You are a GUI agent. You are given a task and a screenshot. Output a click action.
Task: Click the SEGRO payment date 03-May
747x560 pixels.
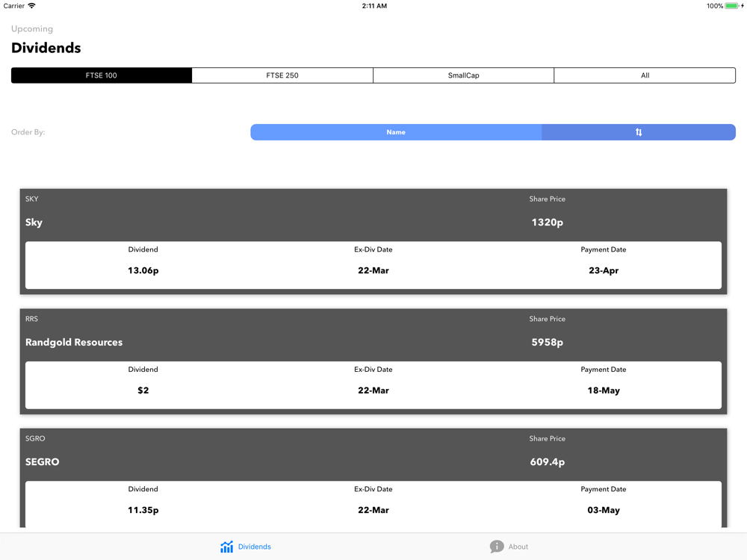(604, 510)
